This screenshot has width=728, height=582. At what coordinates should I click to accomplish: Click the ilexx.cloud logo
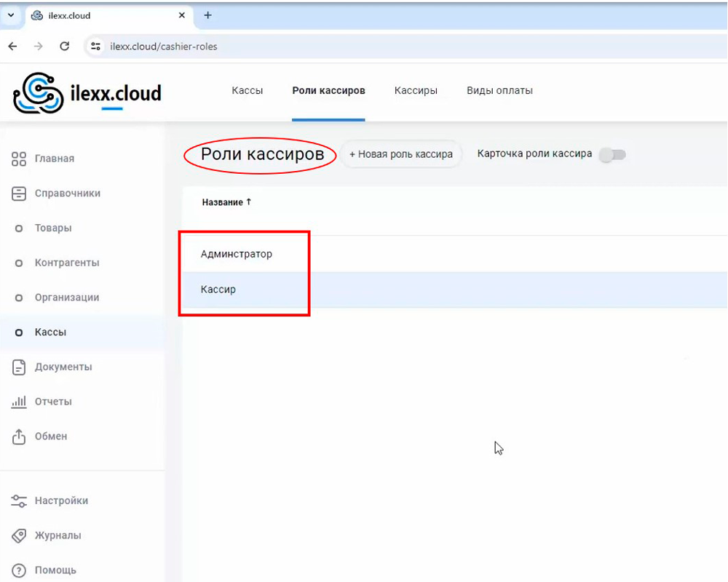point(87,93)
